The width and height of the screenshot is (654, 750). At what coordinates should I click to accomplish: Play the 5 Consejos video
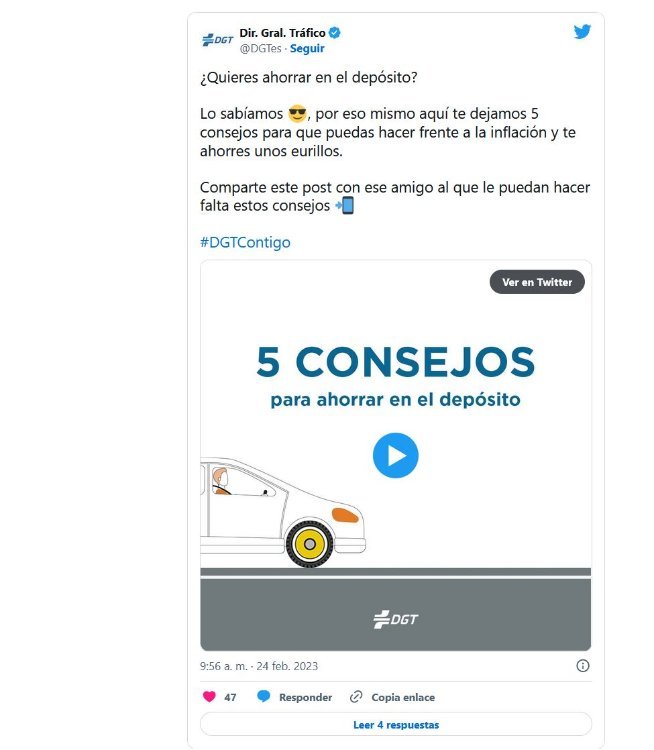396,455
